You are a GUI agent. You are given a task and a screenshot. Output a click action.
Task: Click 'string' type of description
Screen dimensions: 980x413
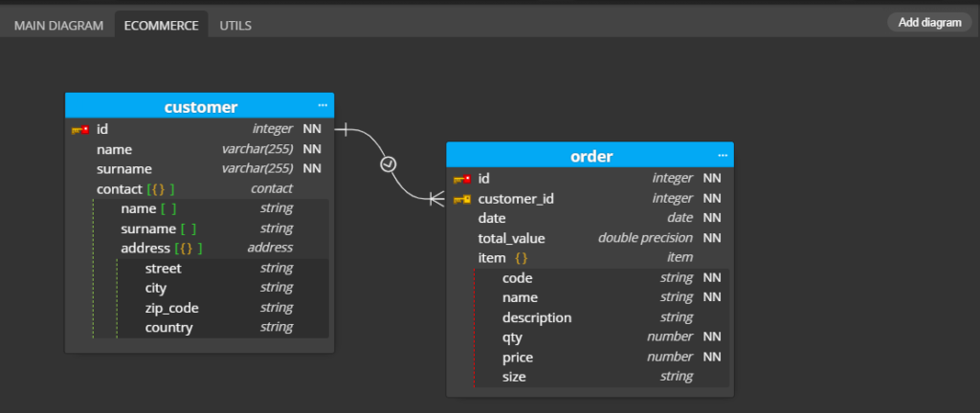pos(677,317)
